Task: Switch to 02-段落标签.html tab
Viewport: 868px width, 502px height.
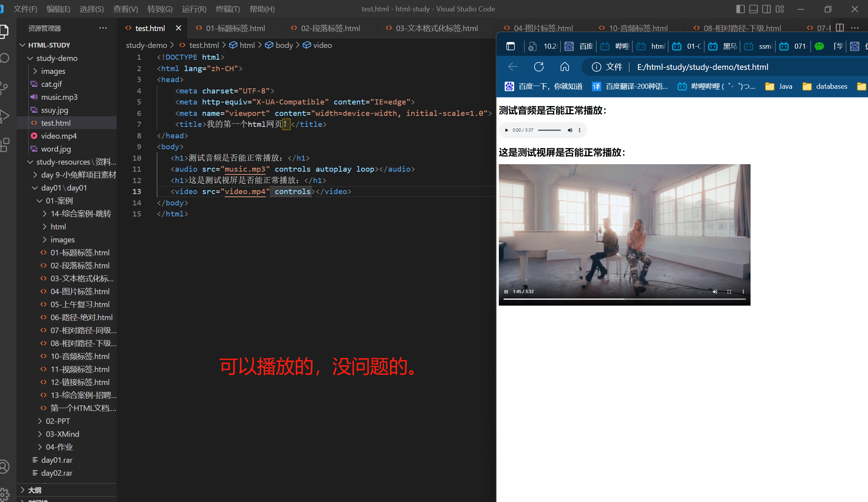Action: pyautogui.click(x=330, y=28)
